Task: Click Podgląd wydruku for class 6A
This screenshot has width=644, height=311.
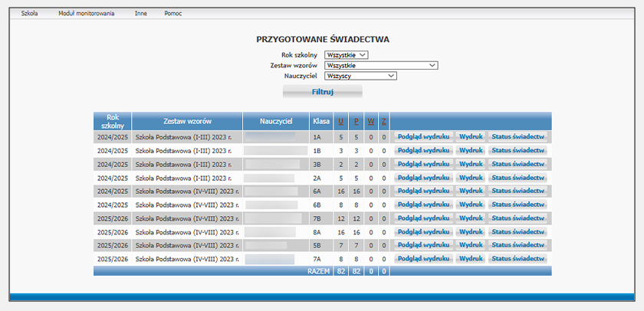Action: (423, 192)
